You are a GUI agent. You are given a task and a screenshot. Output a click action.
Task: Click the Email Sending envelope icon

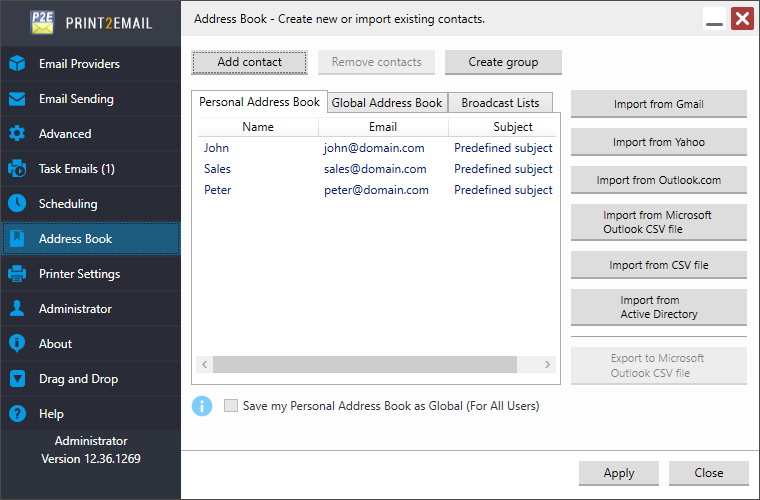(17, 99)
